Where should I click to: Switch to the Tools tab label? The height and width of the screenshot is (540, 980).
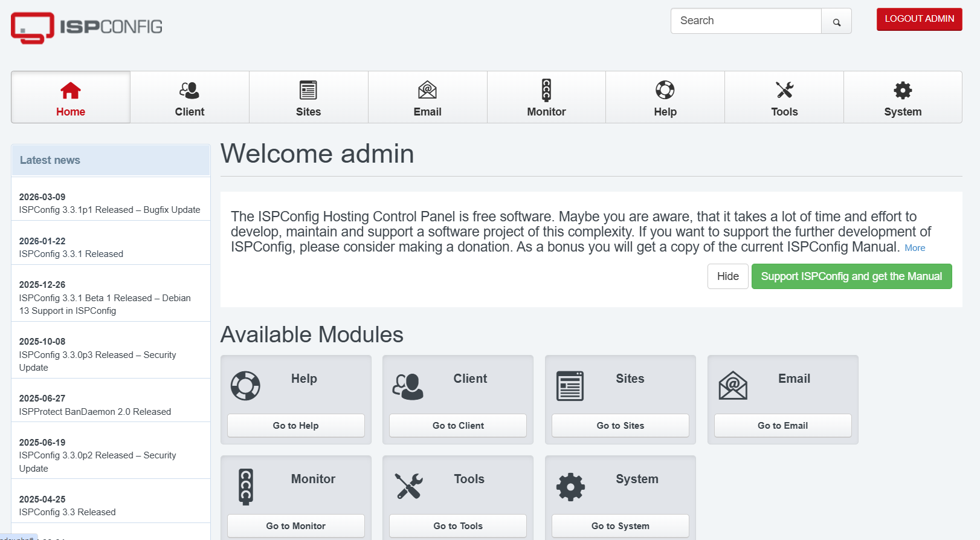tap(784, 112)
